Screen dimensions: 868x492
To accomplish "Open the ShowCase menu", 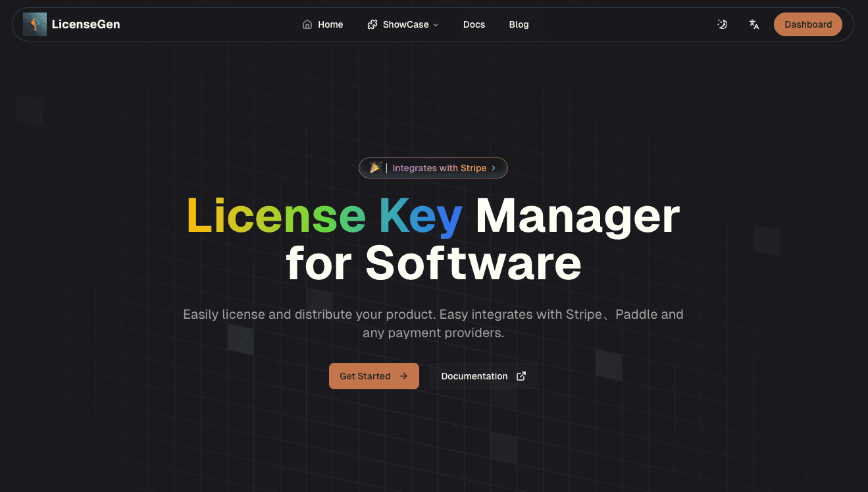I will coord(403,24).
